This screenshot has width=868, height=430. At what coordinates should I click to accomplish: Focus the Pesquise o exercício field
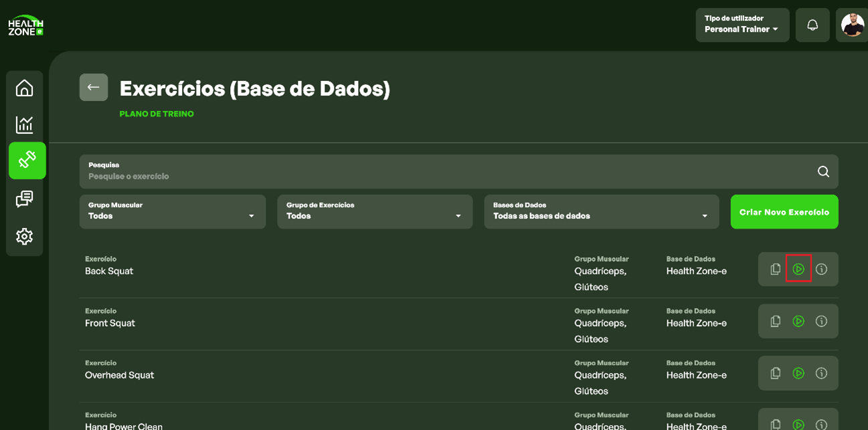(458, 172)
